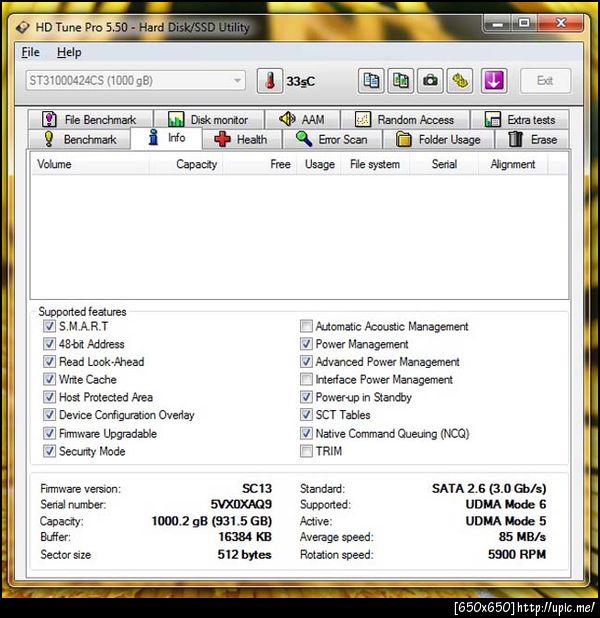Viewport: 600px width, 618px height.
Task: Click the buffer value 16384 KB
Action: click(x=245, y=537)
